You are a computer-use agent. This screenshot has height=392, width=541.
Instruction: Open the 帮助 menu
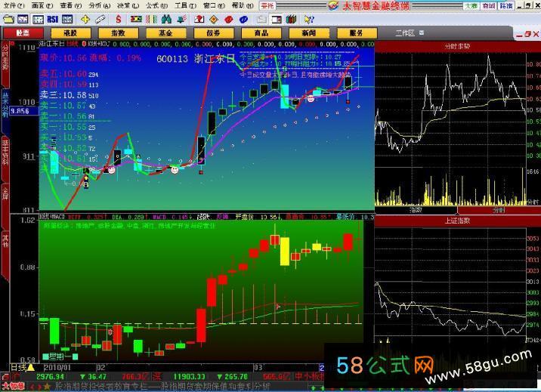pos(243,6)
